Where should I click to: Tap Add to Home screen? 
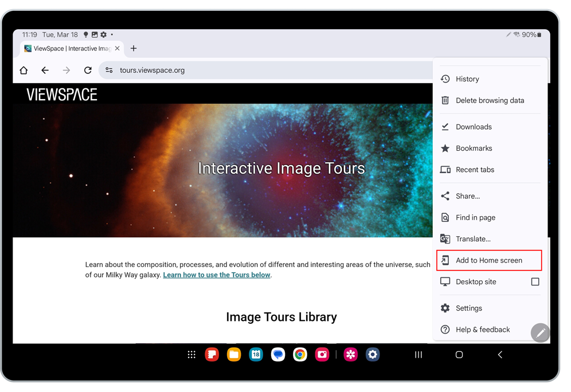click(489, 260)
